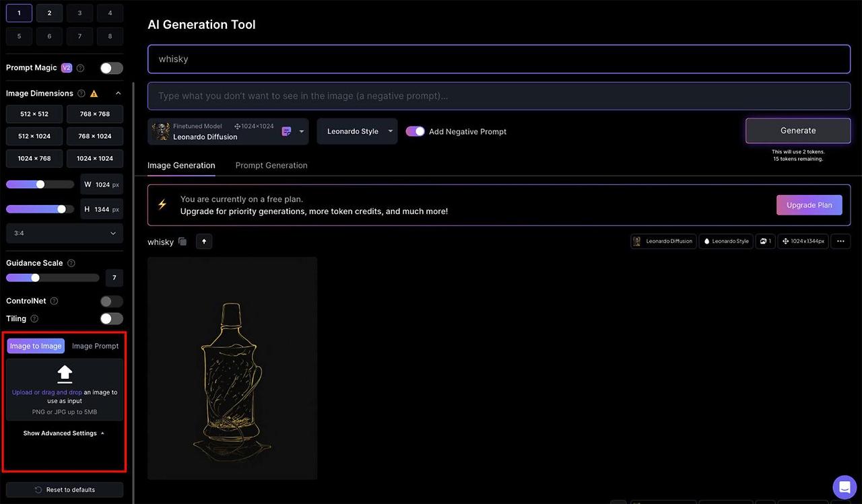Click the Generate button

tap(798, 131)
